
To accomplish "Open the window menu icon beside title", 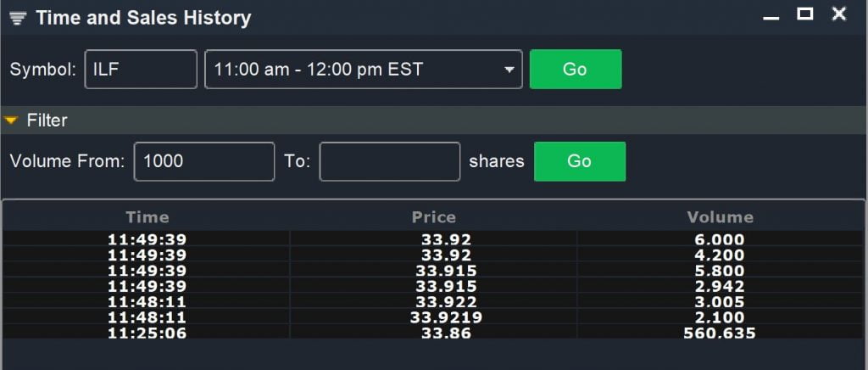I will (x=19, y=19).
